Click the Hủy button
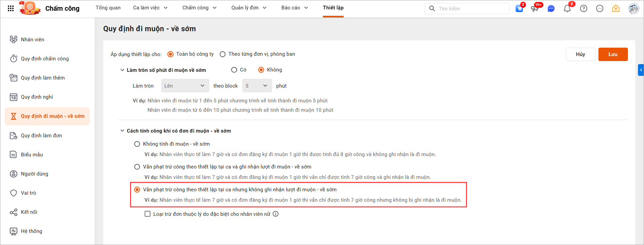The width and height of the screenshot is (644, 245). click(581, 54)
